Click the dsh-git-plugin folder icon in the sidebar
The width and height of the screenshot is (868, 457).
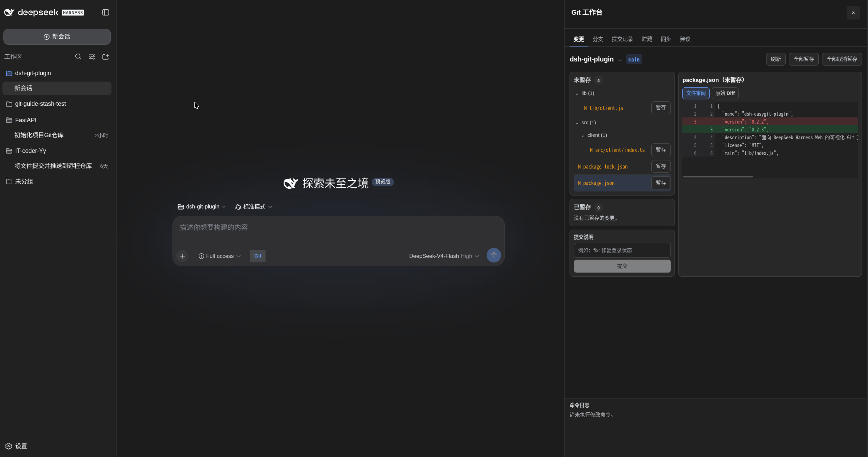pyautogui.click(x=9, y=73)
